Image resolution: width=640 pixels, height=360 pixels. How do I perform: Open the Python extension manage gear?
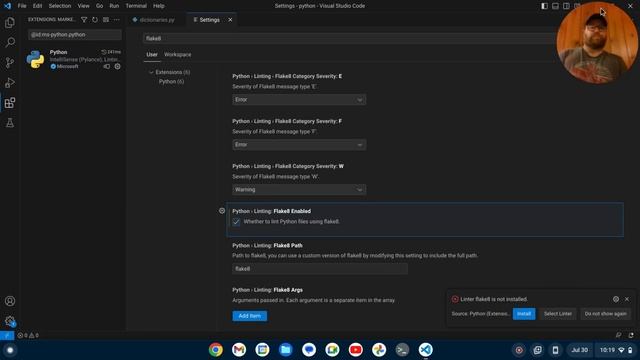click(118, 67)
